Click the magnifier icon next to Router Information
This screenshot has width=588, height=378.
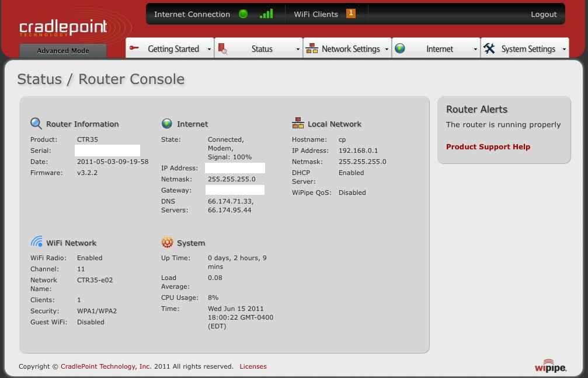coord(36,123)
